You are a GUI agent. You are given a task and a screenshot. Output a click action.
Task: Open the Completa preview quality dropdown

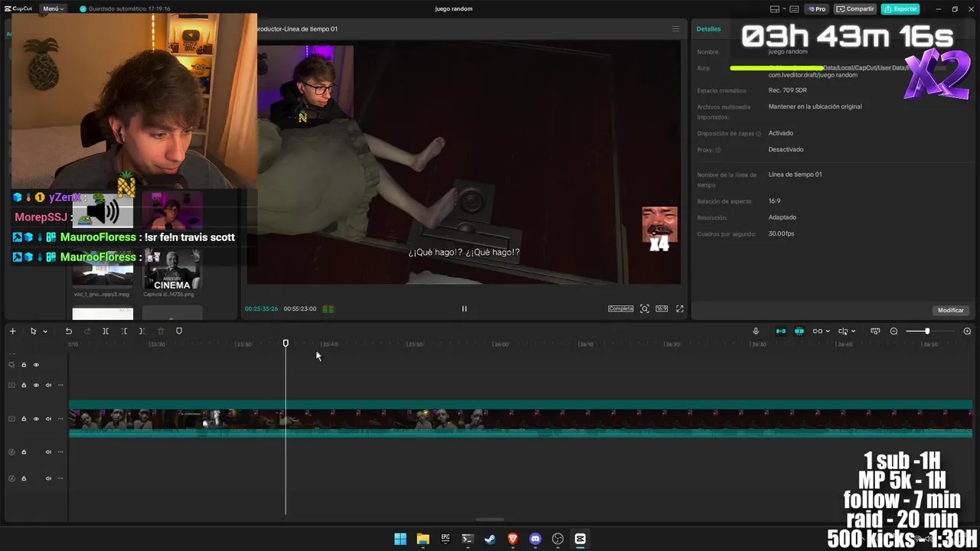click(x=621, y=308)
